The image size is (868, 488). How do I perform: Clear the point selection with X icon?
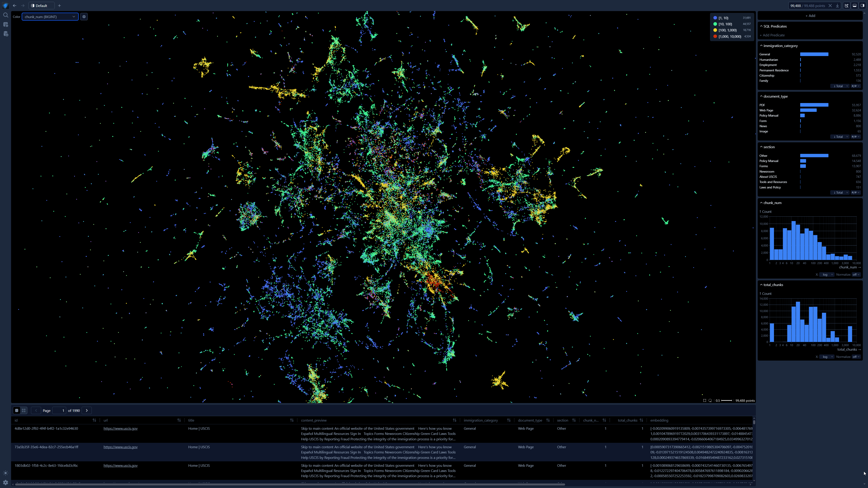830,6
